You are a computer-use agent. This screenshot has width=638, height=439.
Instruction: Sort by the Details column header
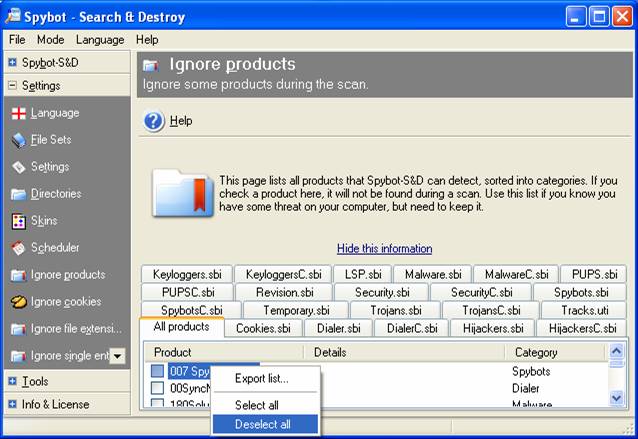(x=404, y=352)
